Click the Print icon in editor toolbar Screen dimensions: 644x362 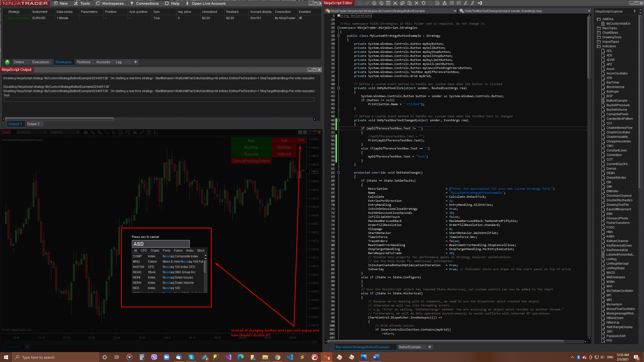tap(374, 3)
